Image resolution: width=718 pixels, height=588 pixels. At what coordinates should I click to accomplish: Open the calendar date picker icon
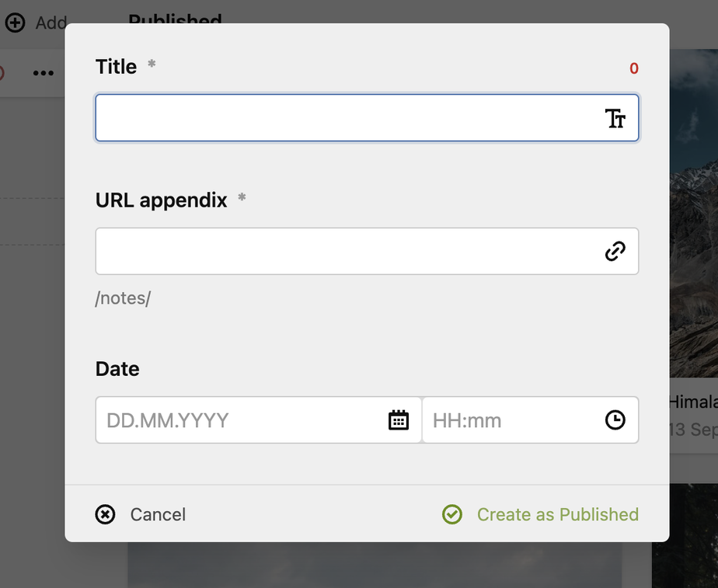click(x=398, y=420)
